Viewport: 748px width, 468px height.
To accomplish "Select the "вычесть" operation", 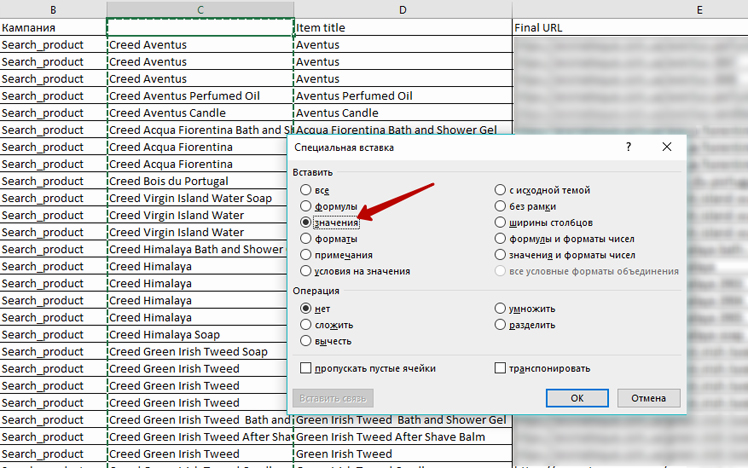I will 306,341.
